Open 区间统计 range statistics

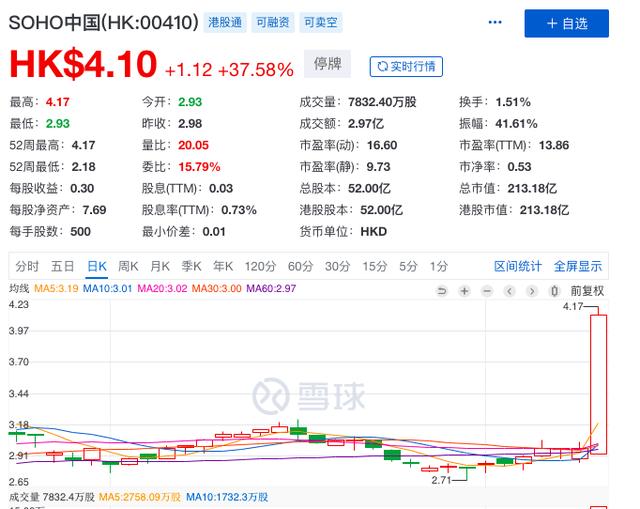[x=518, y=267]
